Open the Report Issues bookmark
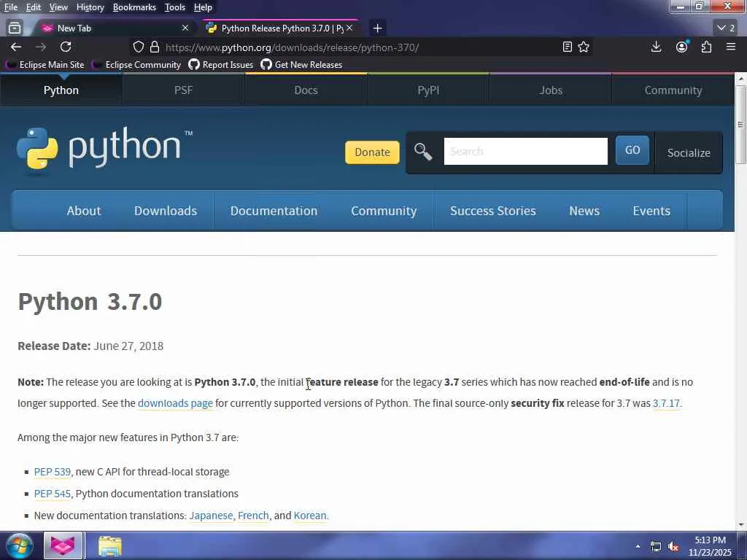The image size is (747, 560). (221, 65)
